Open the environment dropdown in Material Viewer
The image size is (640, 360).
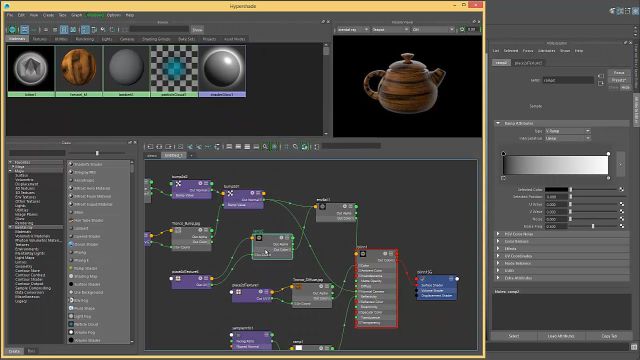pos(433,29)
